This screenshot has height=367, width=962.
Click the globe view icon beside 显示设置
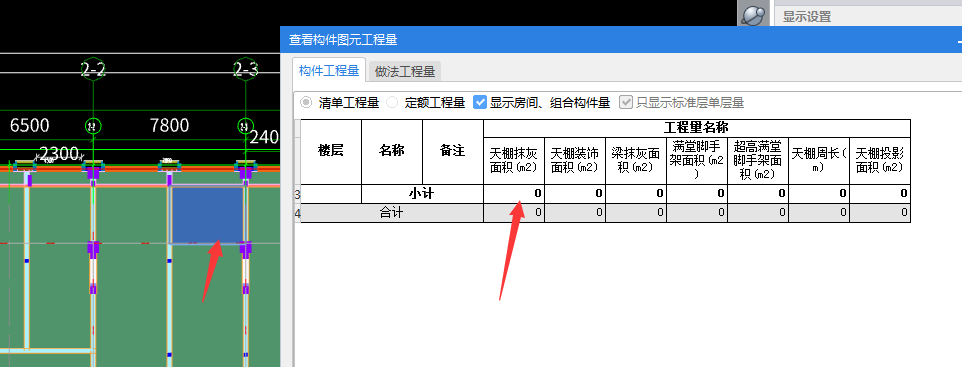[753, 15]
